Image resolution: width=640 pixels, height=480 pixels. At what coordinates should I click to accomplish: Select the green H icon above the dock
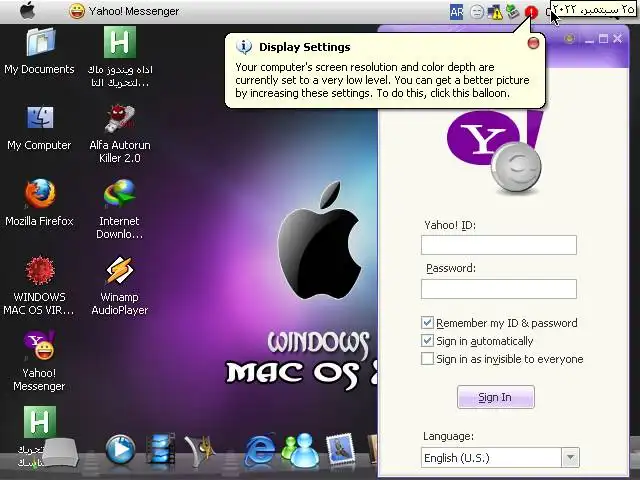coord(40,422)
